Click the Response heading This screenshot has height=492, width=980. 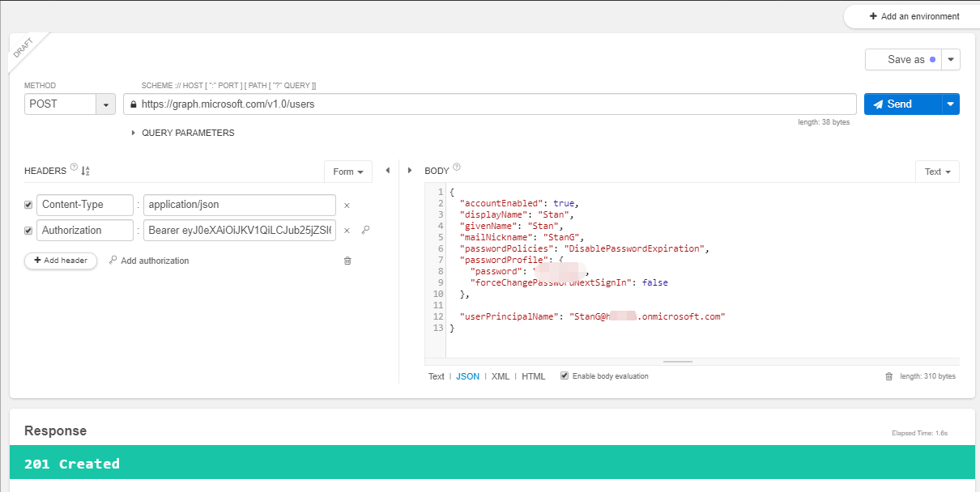tap(55, 430)
